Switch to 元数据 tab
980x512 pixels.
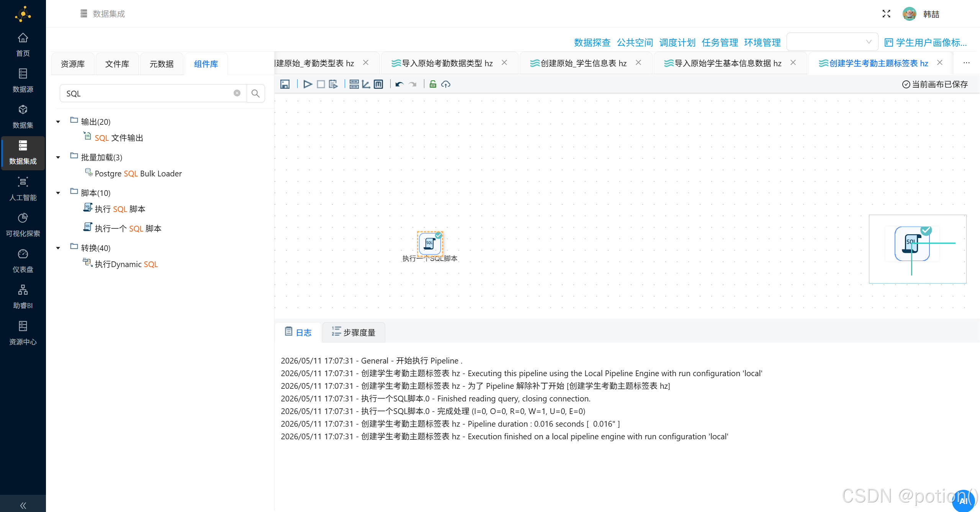point(162,64)
